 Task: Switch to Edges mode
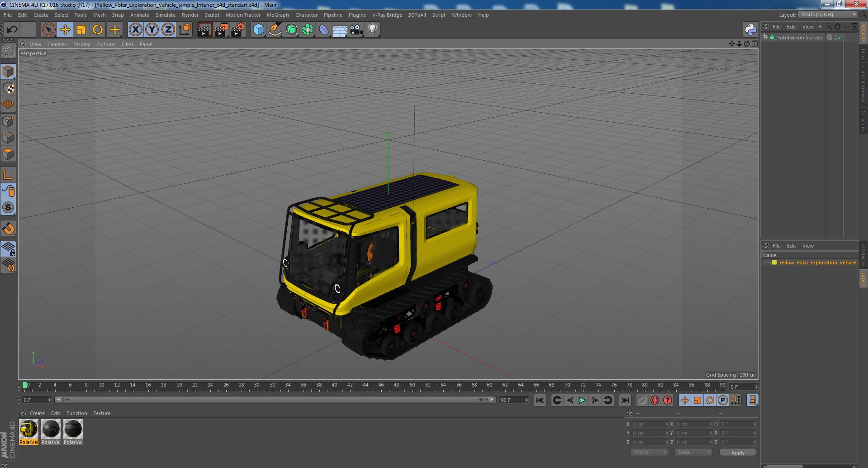[8, 138]
